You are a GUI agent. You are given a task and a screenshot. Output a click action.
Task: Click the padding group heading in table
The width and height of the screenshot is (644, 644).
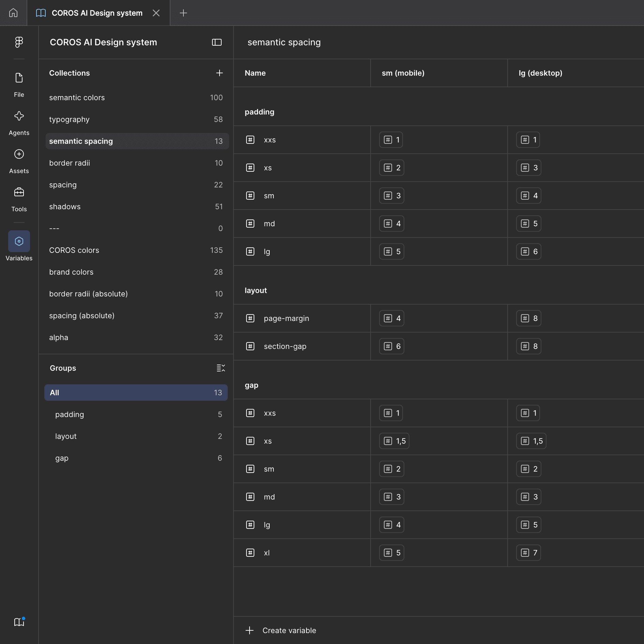click(x=259, y=112)
